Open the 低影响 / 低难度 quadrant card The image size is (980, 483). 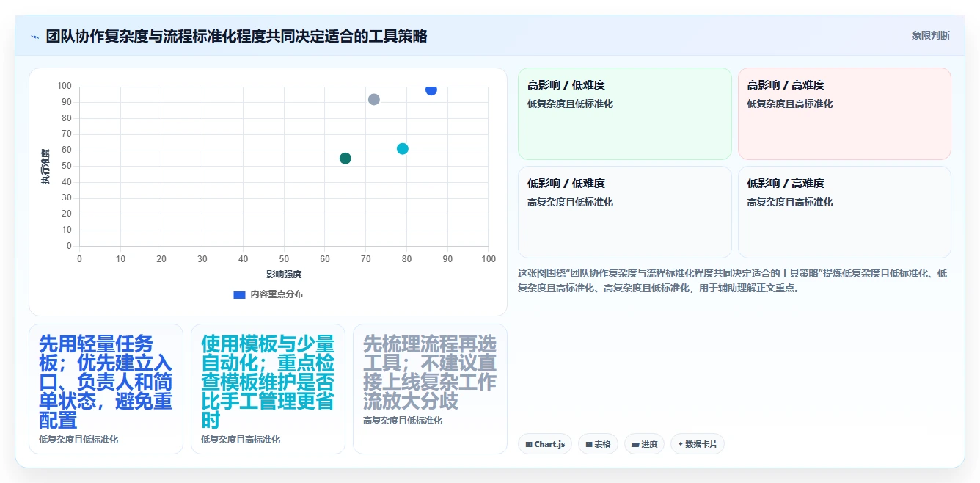(625, 212)
